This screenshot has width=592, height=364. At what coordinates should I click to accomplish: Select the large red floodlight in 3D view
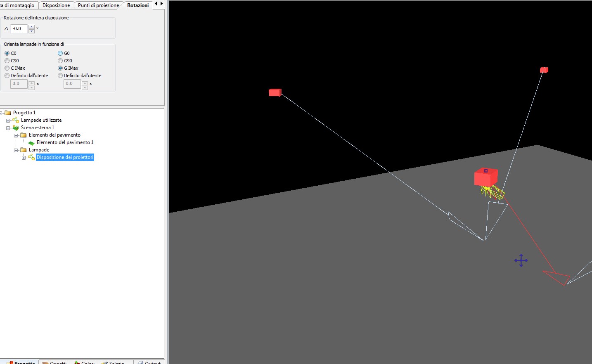click(x=485, y=177)
